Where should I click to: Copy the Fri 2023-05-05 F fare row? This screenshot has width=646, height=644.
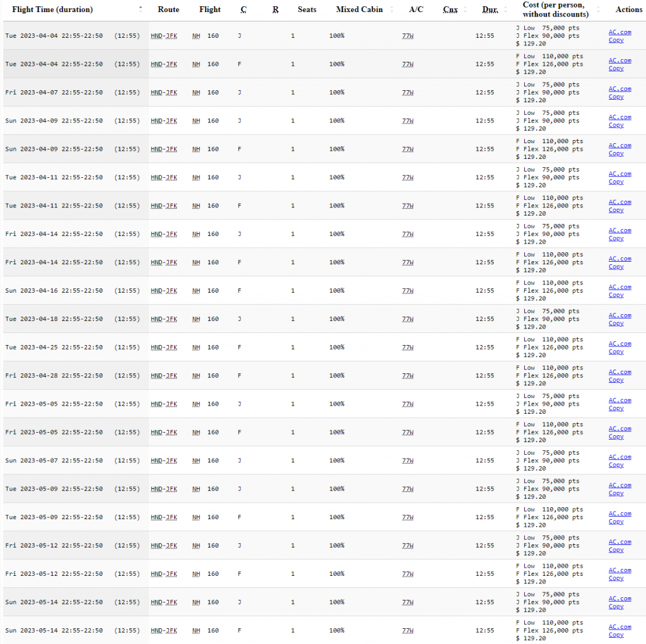[x=616, y=436]
